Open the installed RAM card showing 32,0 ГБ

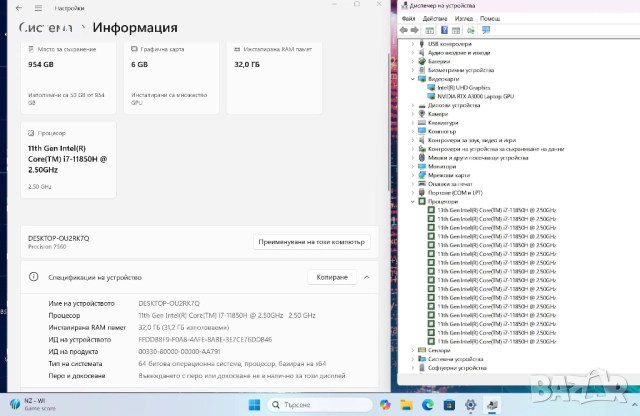pos(274,78)
